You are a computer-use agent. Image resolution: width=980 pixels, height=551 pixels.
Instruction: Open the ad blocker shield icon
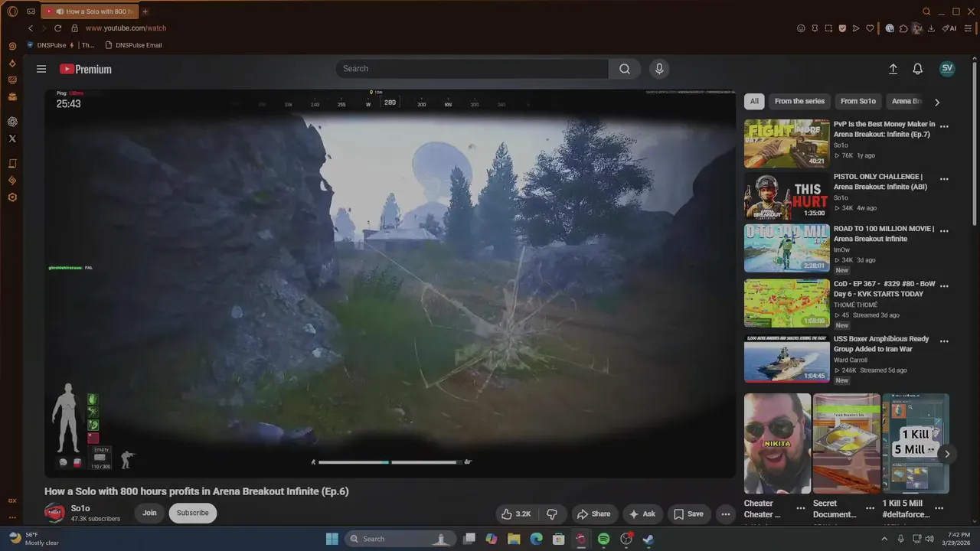click(x=842, y=28)
